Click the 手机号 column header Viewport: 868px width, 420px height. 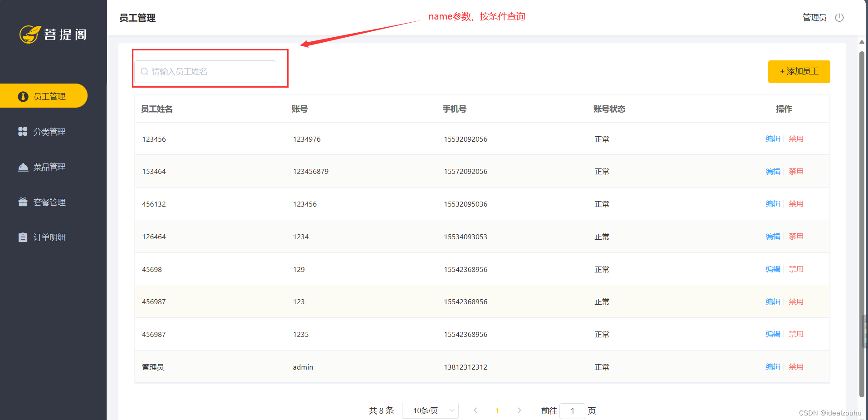455,109
